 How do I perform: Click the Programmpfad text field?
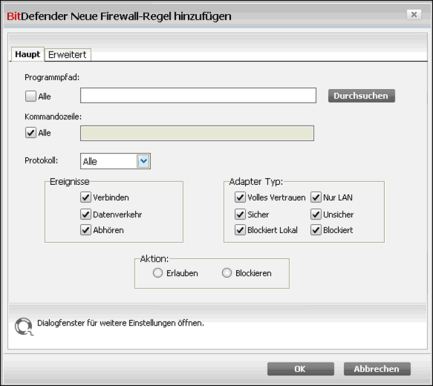[x=198, y=95]
